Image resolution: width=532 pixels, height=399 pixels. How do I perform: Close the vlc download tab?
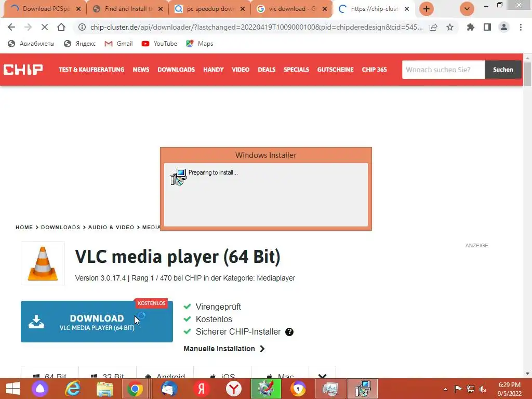tap(325, 9)
